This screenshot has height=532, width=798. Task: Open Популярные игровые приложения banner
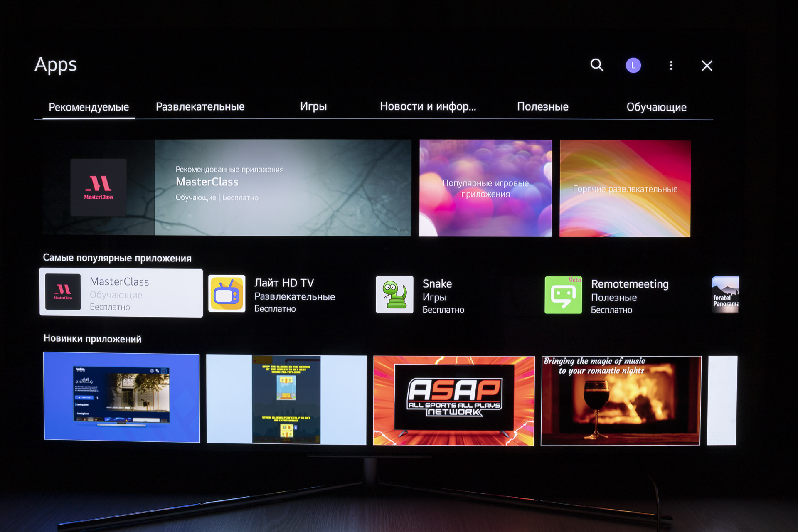485,188
